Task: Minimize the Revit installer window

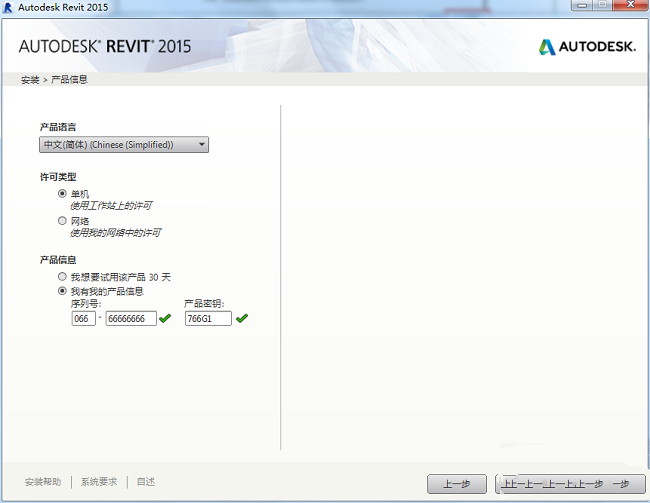Action: point(582,5)
